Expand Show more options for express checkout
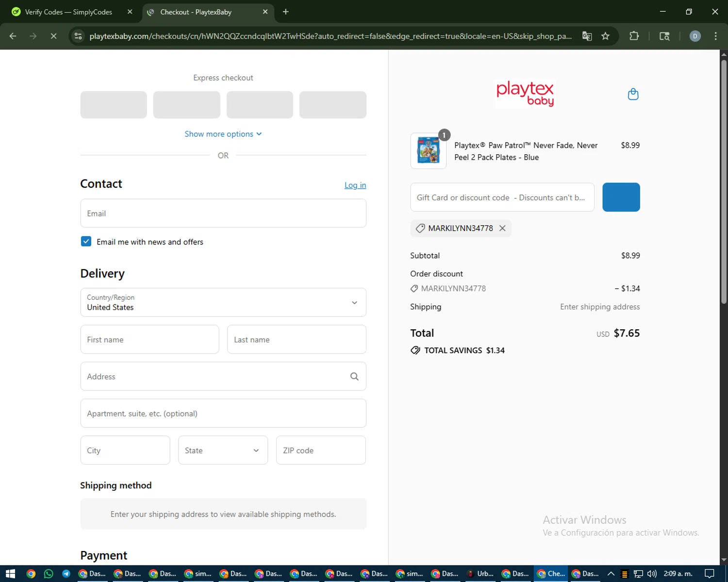This screenshot has height=582, width=728. [223, 134]
